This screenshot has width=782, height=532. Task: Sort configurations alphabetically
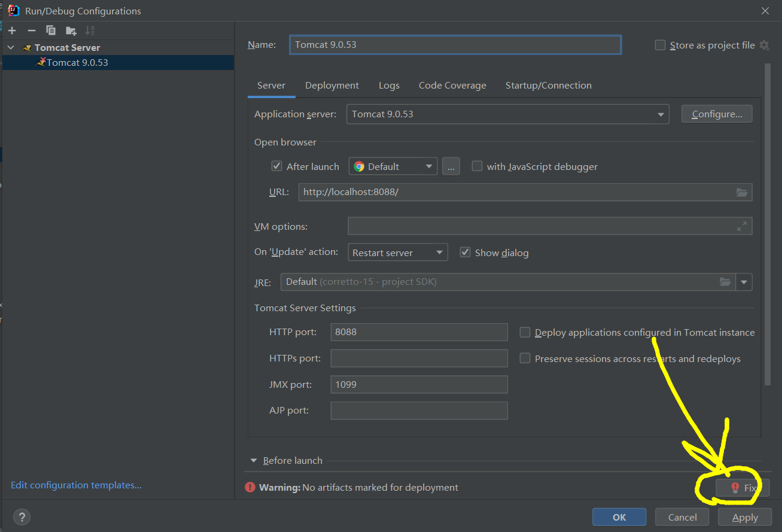(90, 31)
